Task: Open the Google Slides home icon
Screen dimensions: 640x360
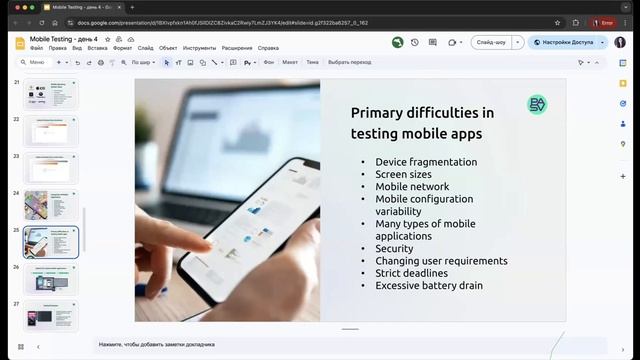Action: (x=20, y=43)
